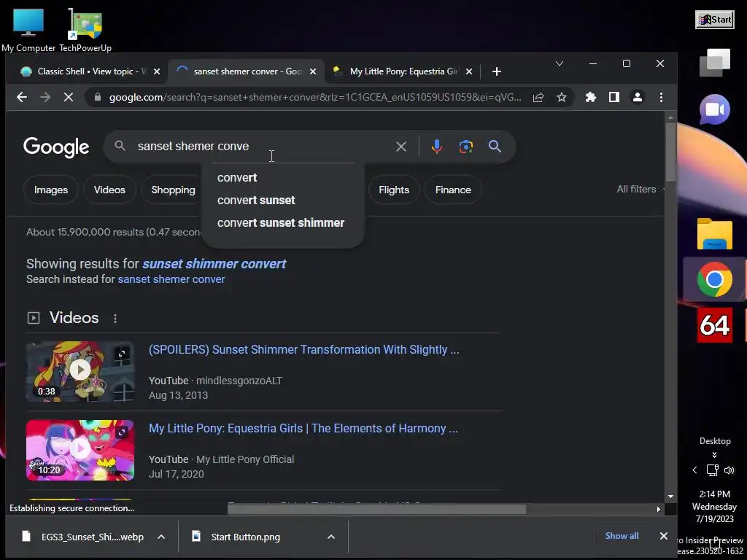Submit search with the magnifier button
Screen dimensions: 747x560
point(495,147)
